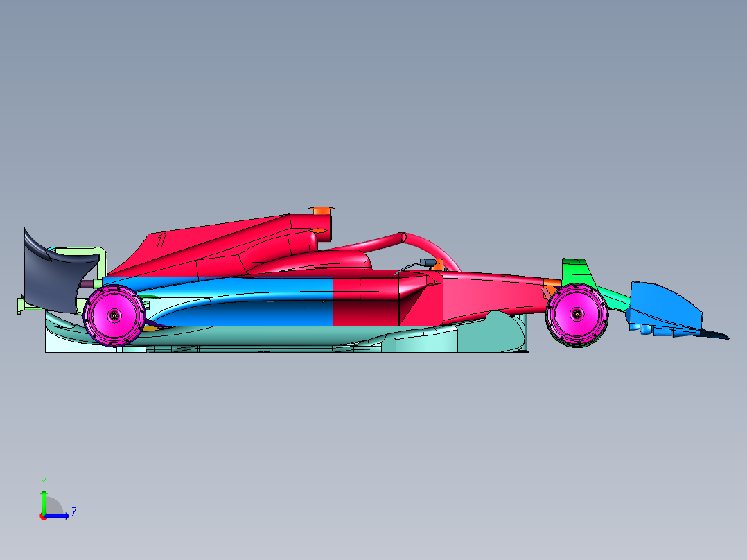Select the magenta rear wheel rim
Screen dimensions: 747x560
114,316
